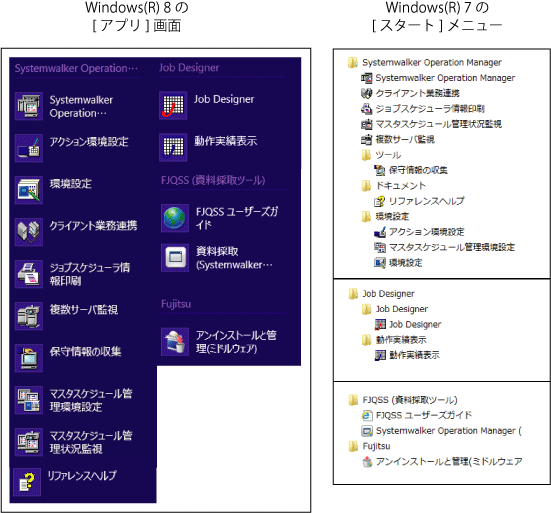Open 保守情報の収集 tile icon
Viewport: 551px width, 513px height.
29,358
